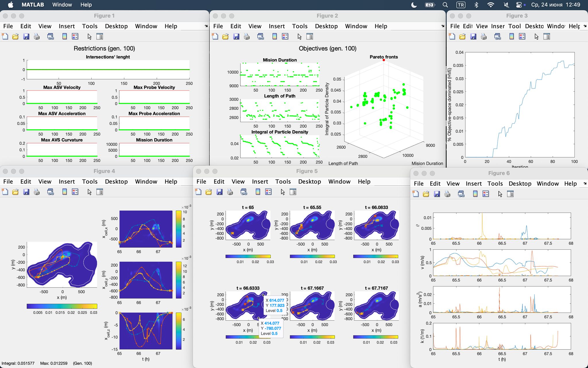Screen dimensions: 588x368
Task: Enable Edit Plot arrow in Figure 1
Action: [x=89, y=36]
